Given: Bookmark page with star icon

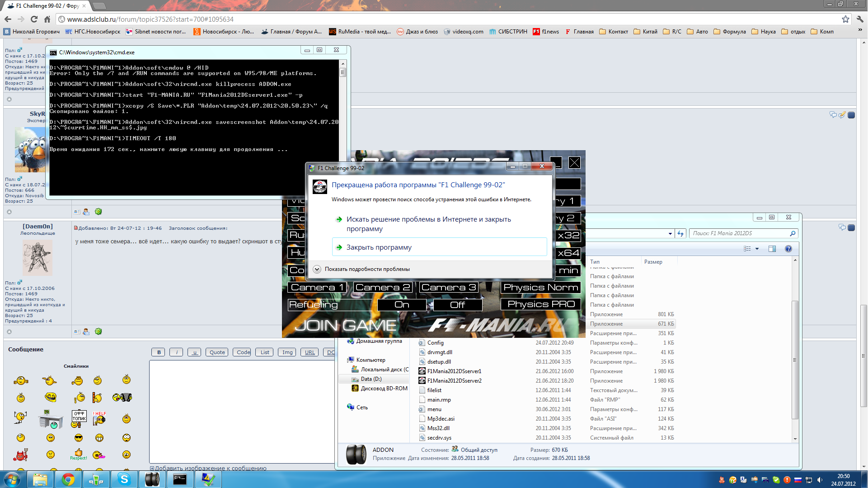Looking at the screenshot, I should coord(845,19).
